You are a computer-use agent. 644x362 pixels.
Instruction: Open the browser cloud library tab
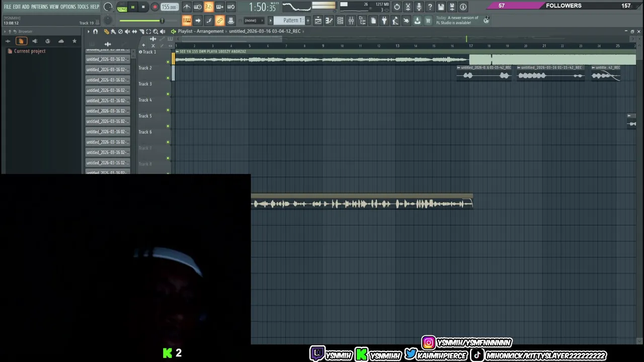tap(61, 41)
